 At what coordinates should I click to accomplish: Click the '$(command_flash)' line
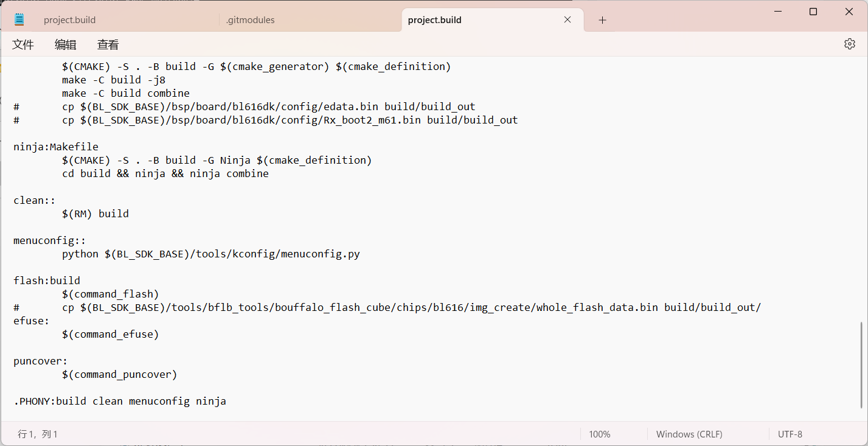[111, 294]
